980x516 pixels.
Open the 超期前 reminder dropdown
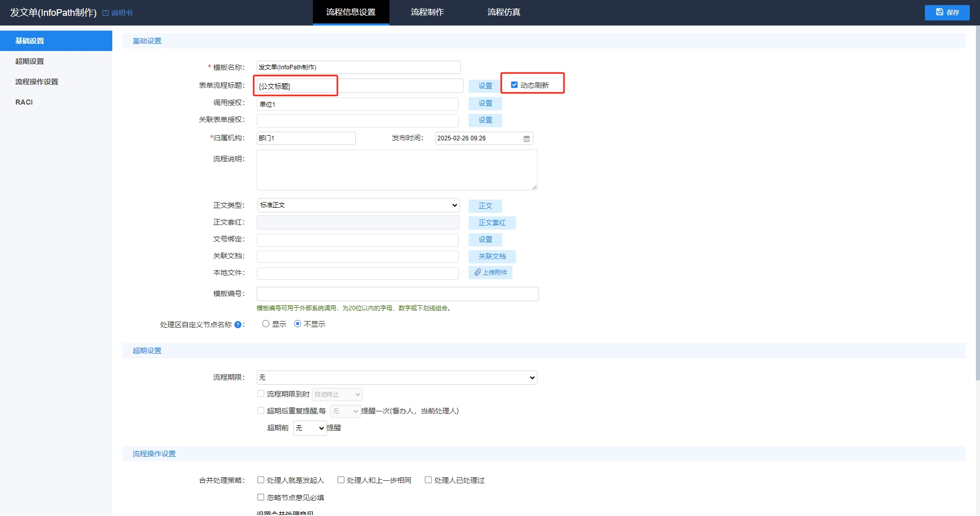point(309,428)
